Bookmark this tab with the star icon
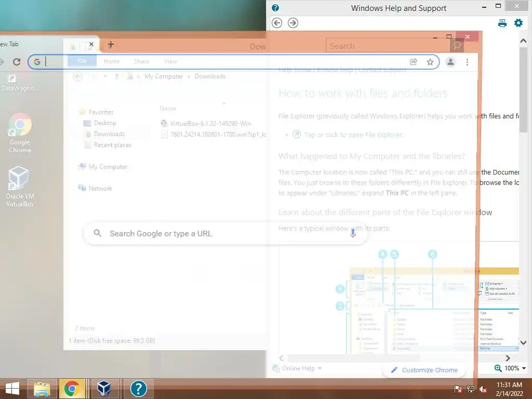 point(430,62)
